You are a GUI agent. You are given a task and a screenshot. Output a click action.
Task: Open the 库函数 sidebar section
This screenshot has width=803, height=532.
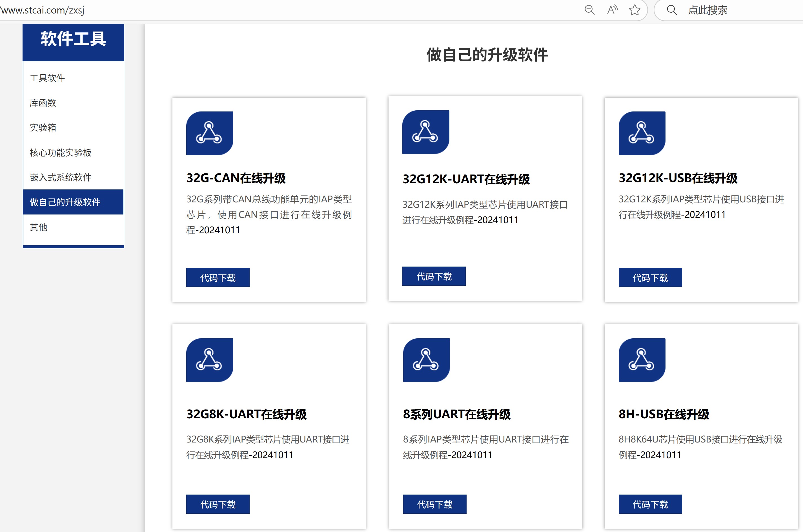pyautogui.click(x=43, y=103)
